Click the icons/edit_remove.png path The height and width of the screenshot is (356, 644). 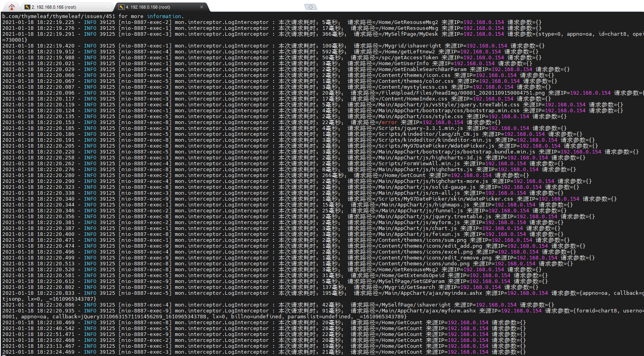point(434,258)
